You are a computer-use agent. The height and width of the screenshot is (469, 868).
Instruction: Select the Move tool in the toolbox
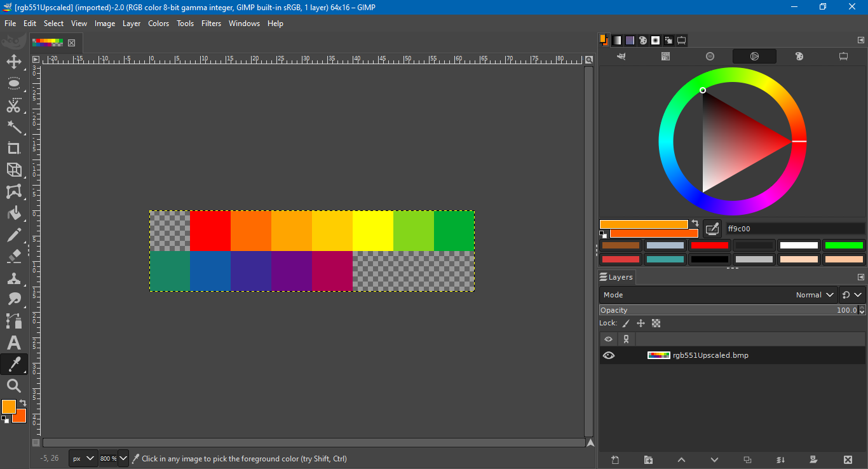click(13, 62)
